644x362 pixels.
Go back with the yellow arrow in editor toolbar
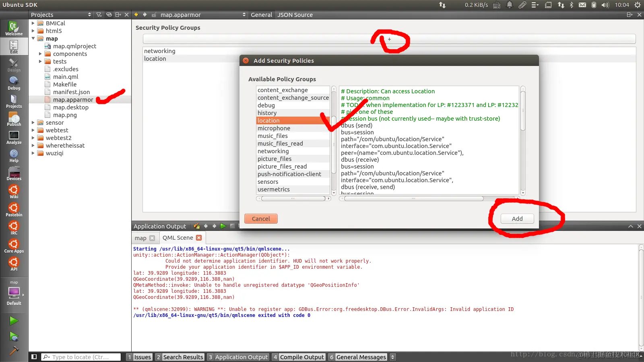tap(136, 15)
